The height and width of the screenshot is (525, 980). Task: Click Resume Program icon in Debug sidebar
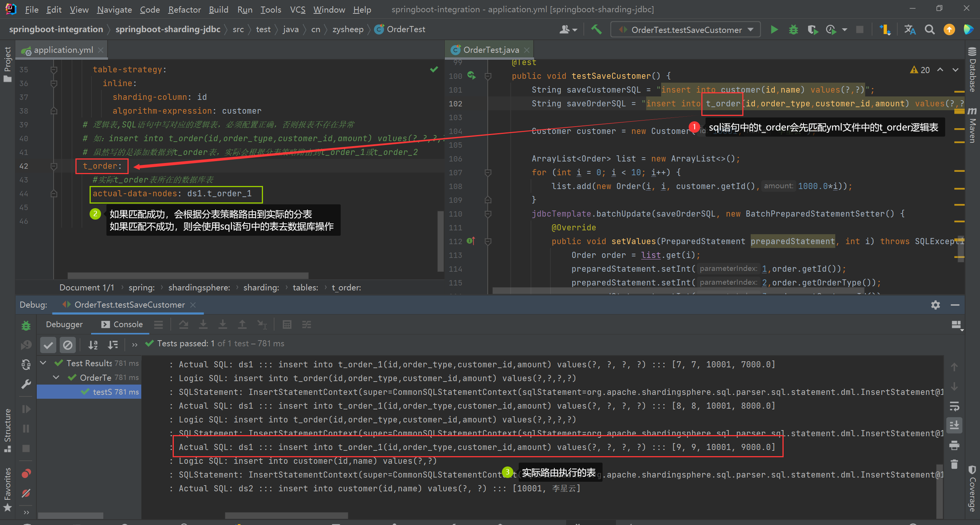click(26, 409)
